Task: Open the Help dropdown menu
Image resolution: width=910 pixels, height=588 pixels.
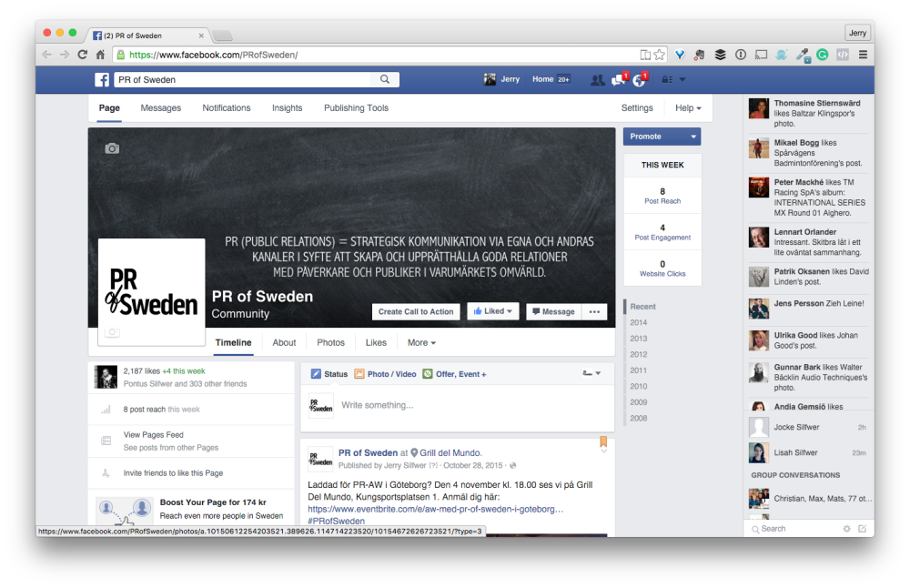Action: point(688,108)
